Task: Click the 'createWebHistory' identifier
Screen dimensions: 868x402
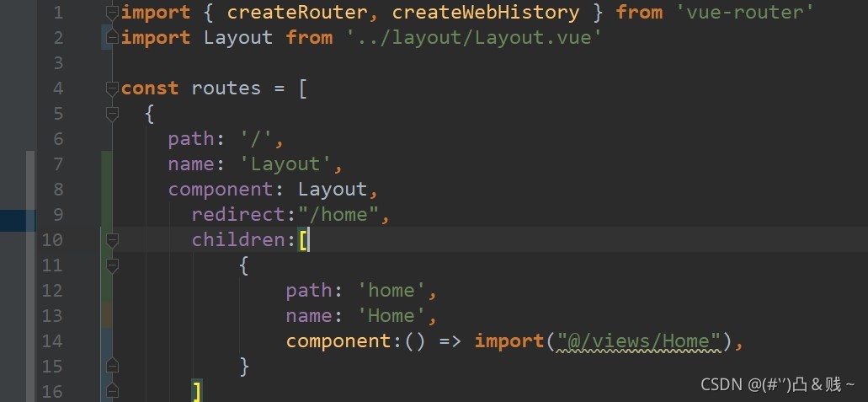Action: click(486, 12)
